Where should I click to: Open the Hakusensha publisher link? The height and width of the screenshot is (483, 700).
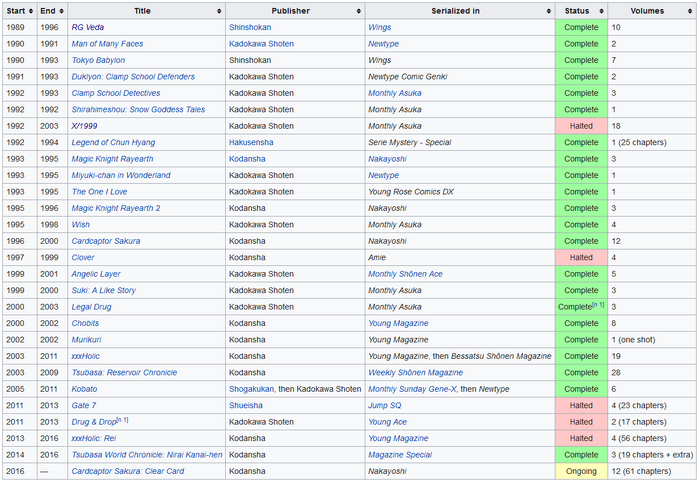(251, 142)
